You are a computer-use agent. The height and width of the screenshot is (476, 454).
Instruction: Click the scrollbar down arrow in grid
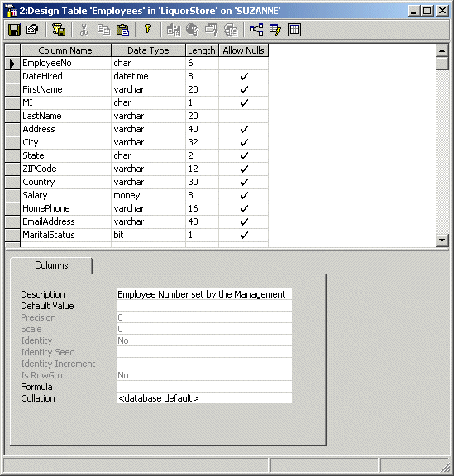tap(442, 240)
